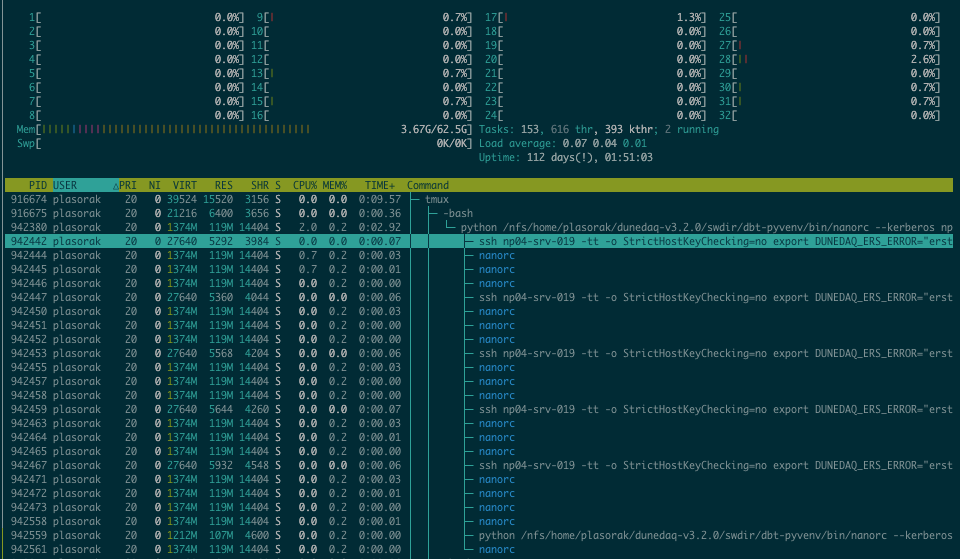Select nanorc thread with PID 942446

[x=479, y=283]
